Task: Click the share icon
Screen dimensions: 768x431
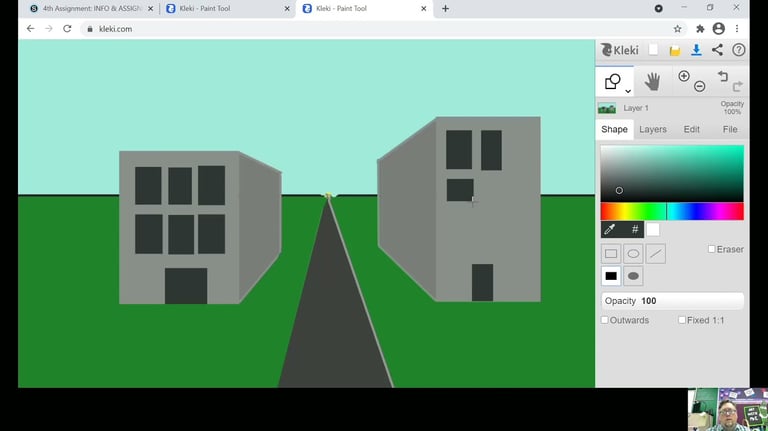Action: tap(718, 50)
